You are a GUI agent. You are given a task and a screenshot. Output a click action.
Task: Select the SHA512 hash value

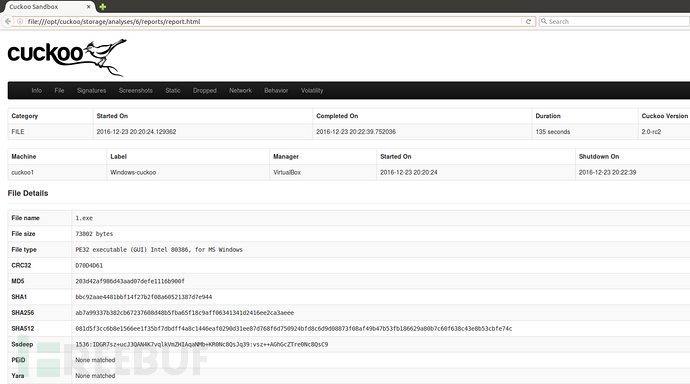coord(294,329)
